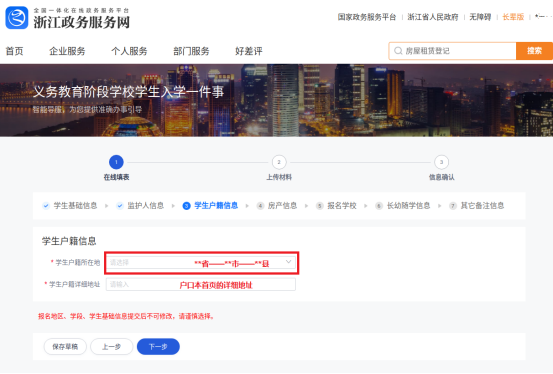This screenshot has width=553, height=374.
Task: Click the 学生户籍所在地 field label
Action: (78, 263)
